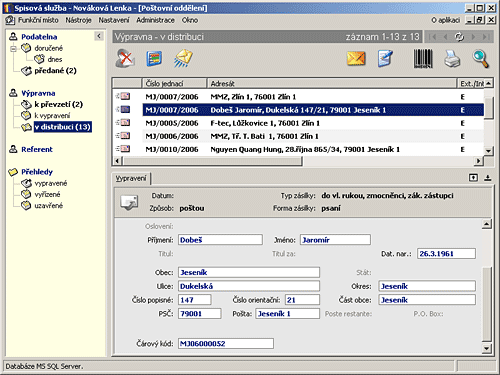Click the Čárový kód field MJ06000052
Screen dimensions: 500x375
pyautogui.click(x=226, y=343)
